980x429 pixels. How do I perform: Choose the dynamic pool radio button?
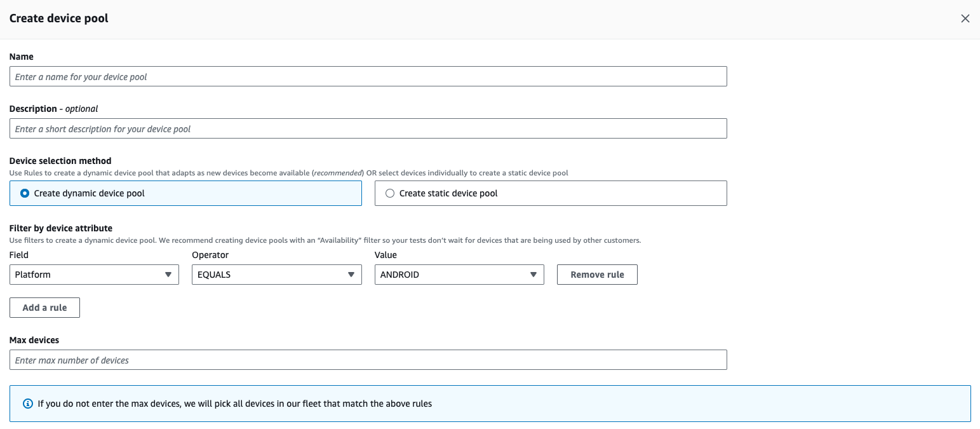(24, 193)
